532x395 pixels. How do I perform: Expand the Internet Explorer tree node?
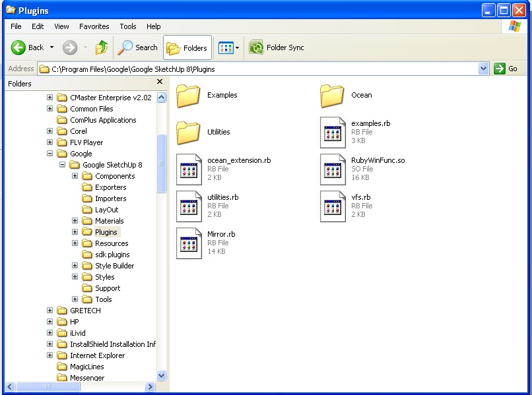click(50, 355)
